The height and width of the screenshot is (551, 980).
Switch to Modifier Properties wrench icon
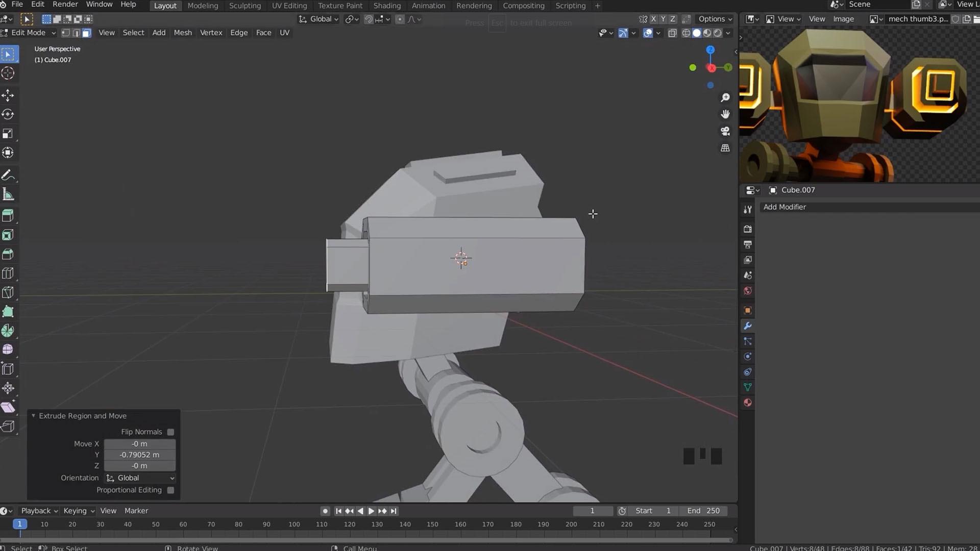click(747, 326)
